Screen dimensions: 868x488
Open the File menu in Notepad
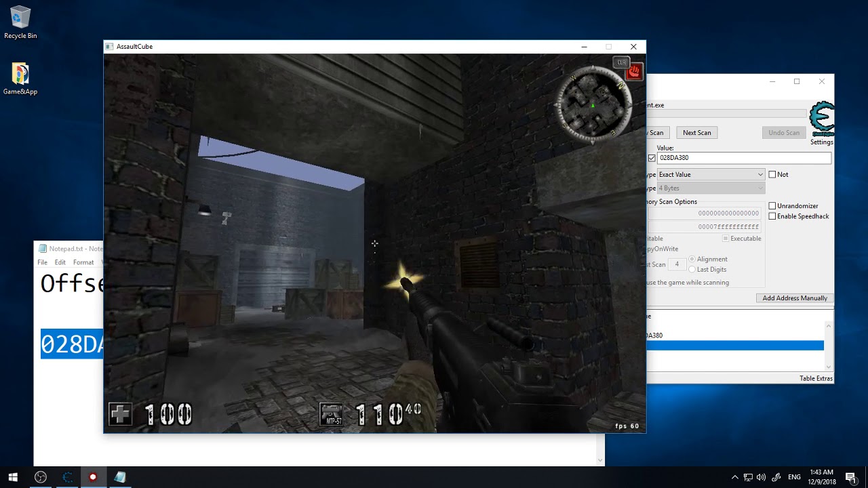[43, 262]
